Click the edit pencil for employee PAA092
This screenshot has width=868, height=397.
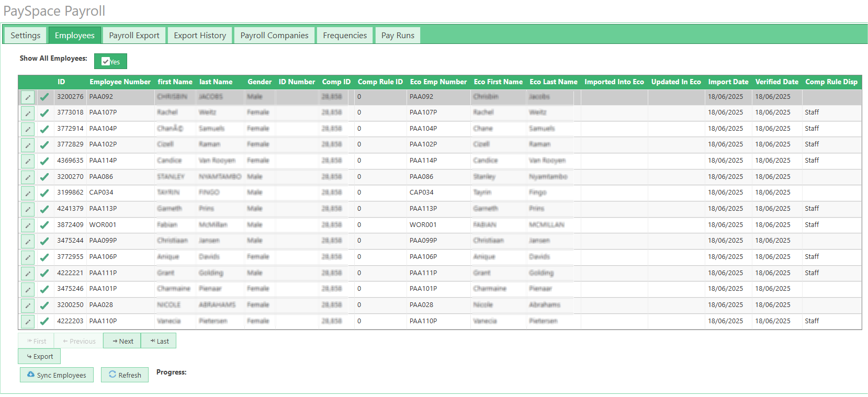point(28,97)
